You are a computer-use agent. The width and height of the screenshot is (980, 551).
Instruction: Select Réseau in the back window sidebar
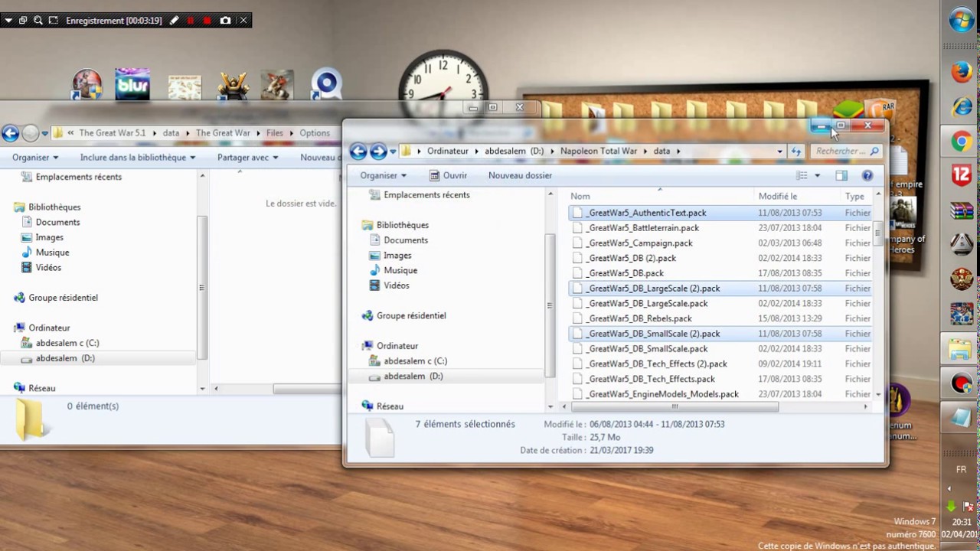point(41,389)
